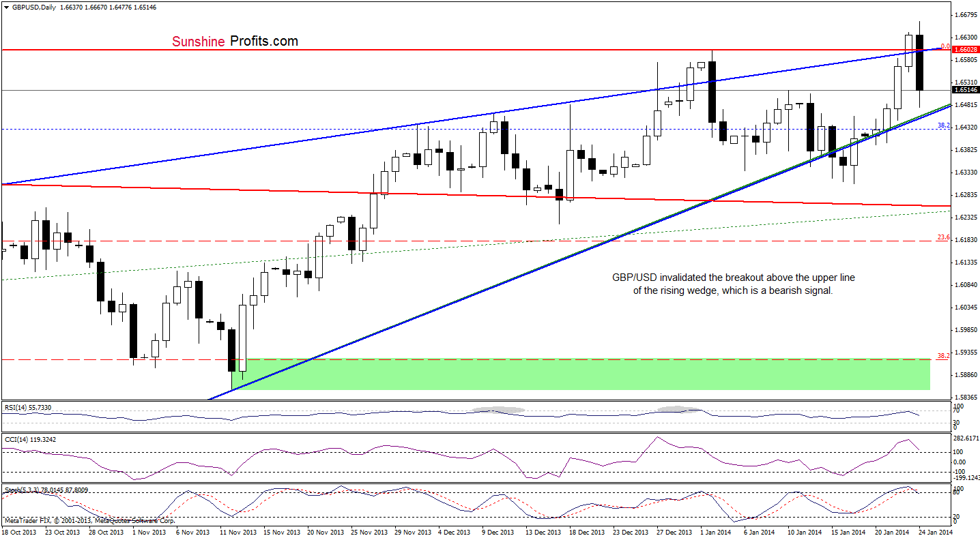This screenshot has width=980, height=538.
Task: Select the rising wedge bearish signal annotation text
Action: [x=732, y=284]
